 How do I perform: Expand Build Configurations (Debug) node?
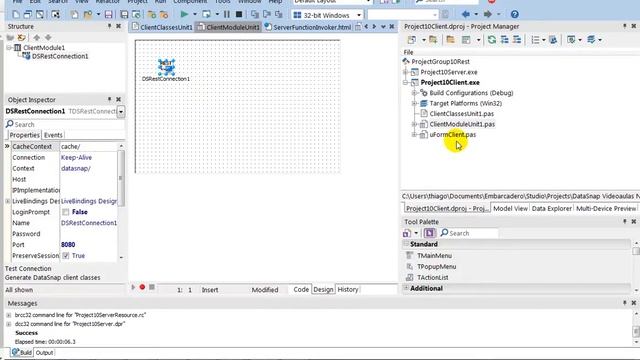pyautogui.click(x=414, y=93)
